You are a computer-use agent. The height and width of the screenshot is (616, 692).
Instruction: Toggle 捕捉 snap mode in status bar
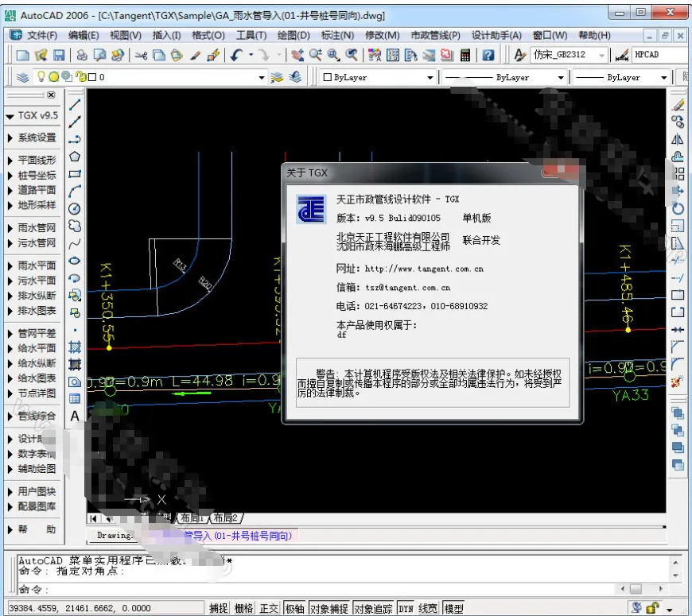[x=218, y=609]
